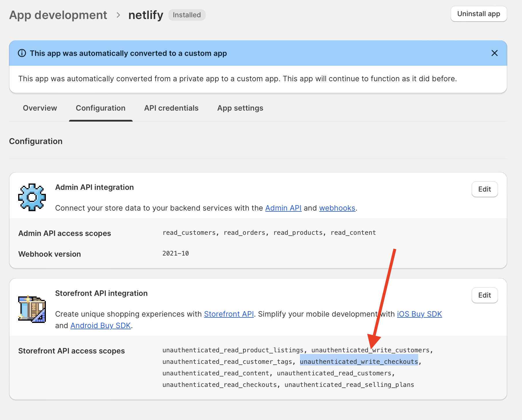
Task: Go back to App development breadcrumb
Action: click(x=58, y=15)
